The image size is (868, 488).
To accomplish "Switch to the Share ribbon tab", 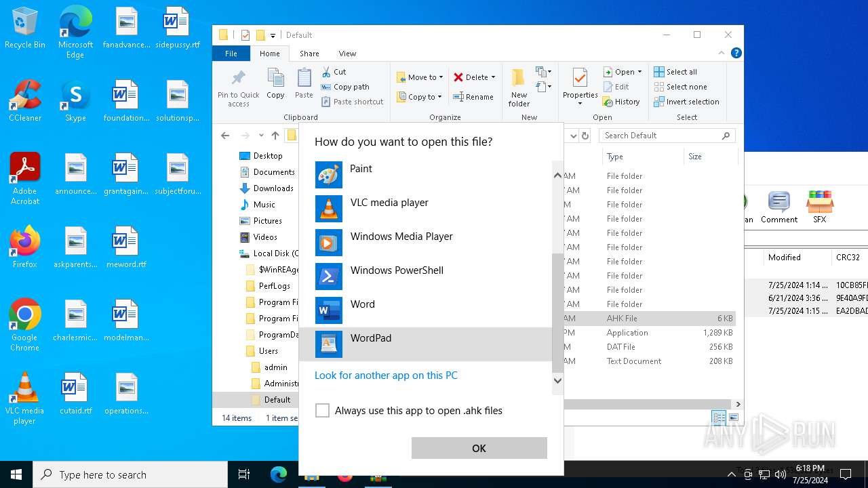I will (309, 54).
